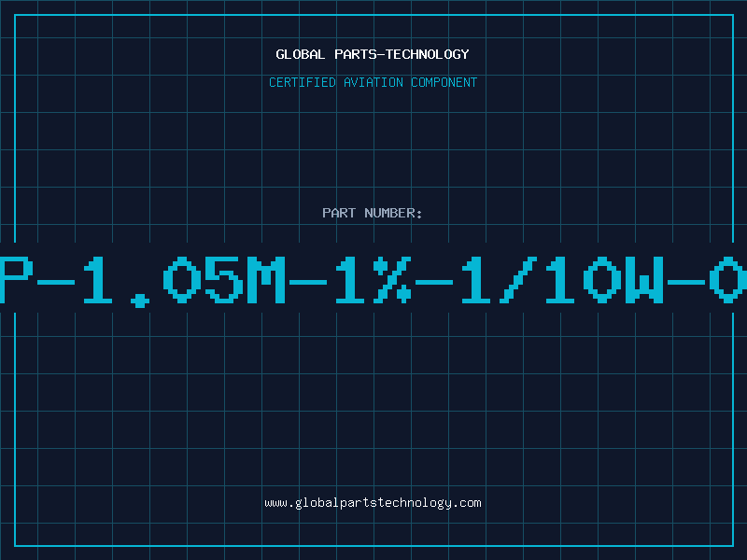Open the www.globalpartstechnology.com link

(x=373, y=503)
